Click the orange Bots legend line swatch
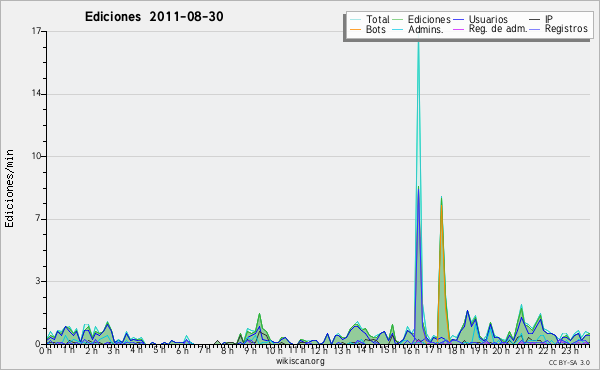The width and height of the screenshot is (600, 370). click(355, 30)
